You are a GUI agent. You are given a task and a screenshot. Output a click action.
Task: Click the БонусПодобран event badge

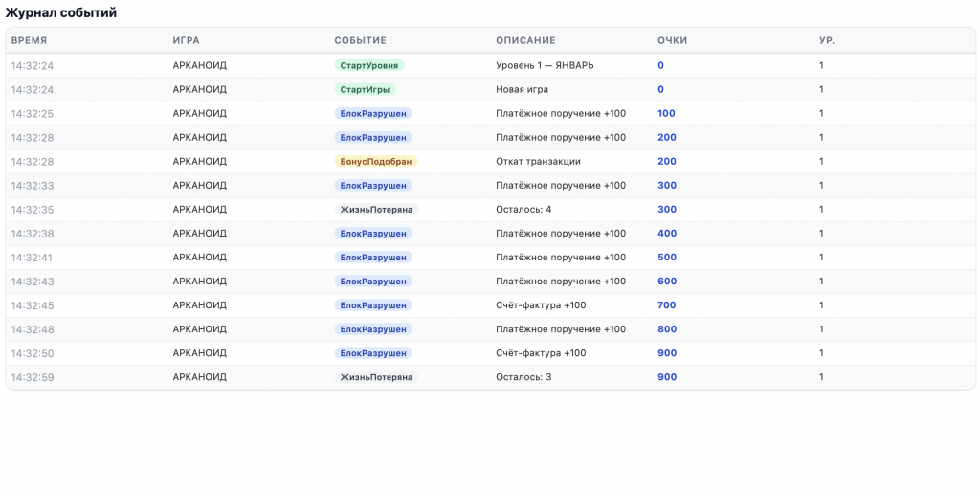click(376, 162)
